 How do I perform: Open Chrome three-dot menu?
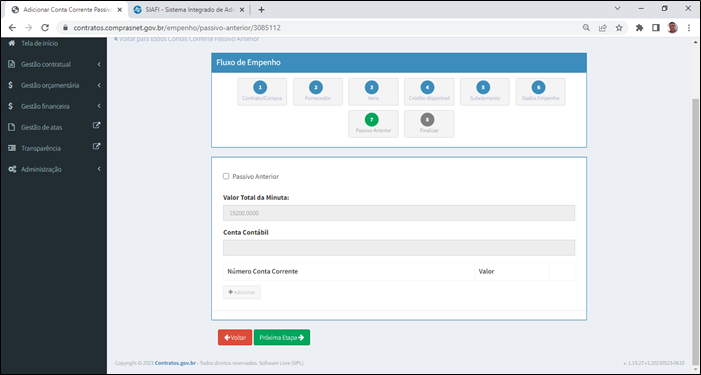coord(689,28)
